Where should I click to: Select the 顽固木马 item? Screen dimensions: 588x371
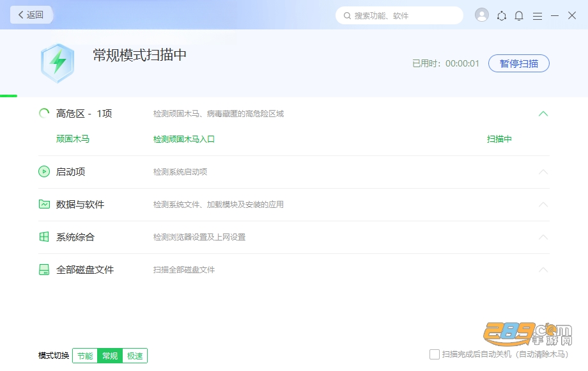pyautogui.click(x=73, y=139)
